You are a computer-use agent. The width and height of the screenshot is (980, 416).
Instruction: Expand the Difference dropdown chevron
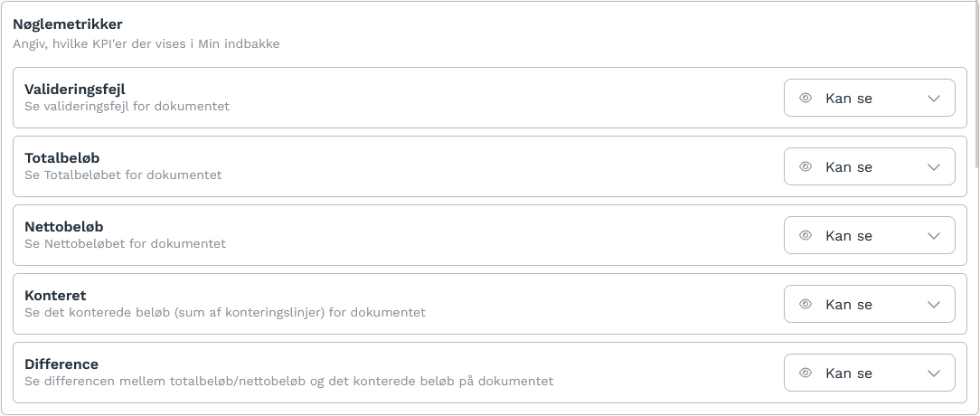click(x=934, y=373)
